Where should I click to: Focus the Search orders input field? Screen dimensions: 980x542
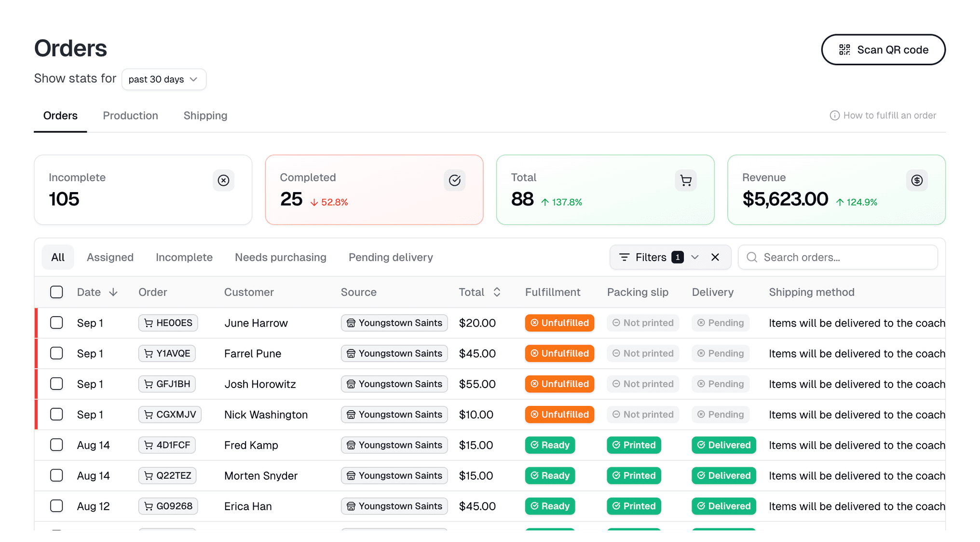(838, 257)
